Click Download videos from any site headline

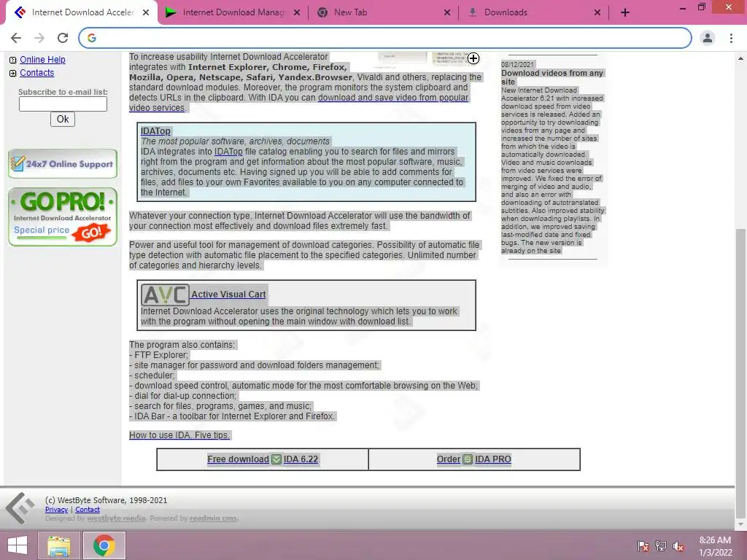551,77
